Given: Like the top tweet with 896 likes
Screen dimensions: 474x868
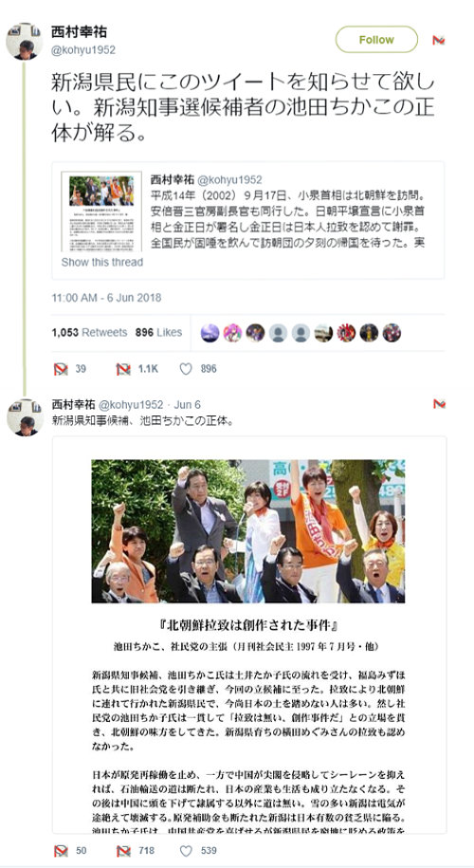Looking at the screenshot, I should [187, 369].
